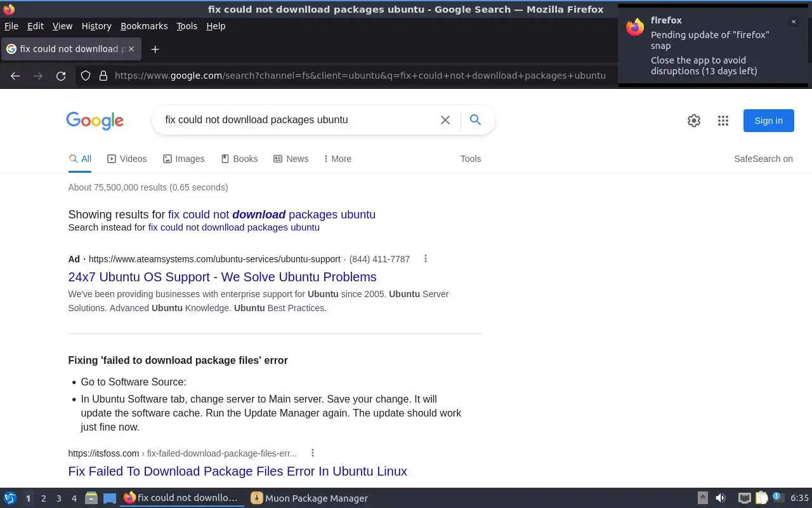Show desktop using the blue taskbar icon
The image size is (812, 508).
click(x=110, y=498)
